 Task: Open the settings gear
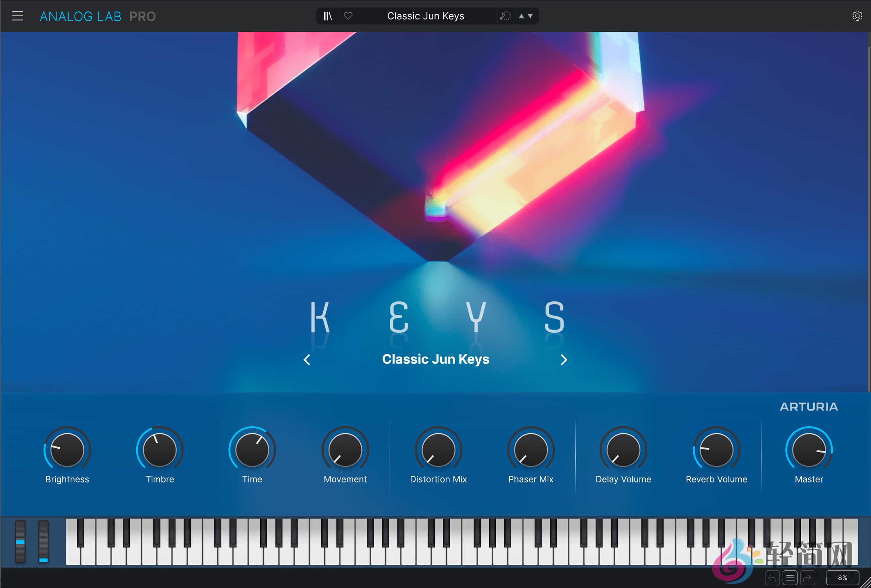pos(857,15)
